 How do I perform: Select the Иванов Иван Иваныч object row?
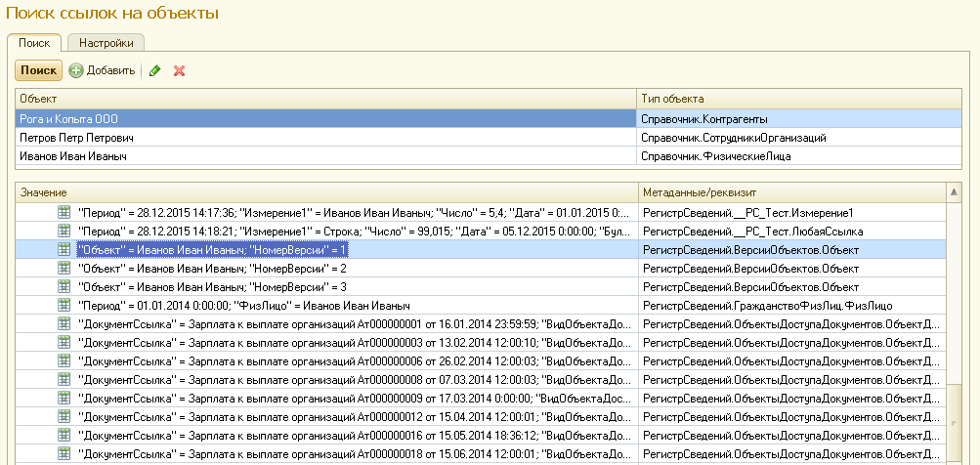coord(325,156)
